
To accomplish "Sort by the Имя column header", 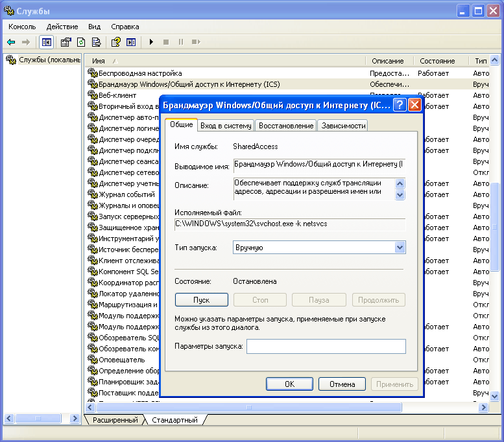I will 226,61.
